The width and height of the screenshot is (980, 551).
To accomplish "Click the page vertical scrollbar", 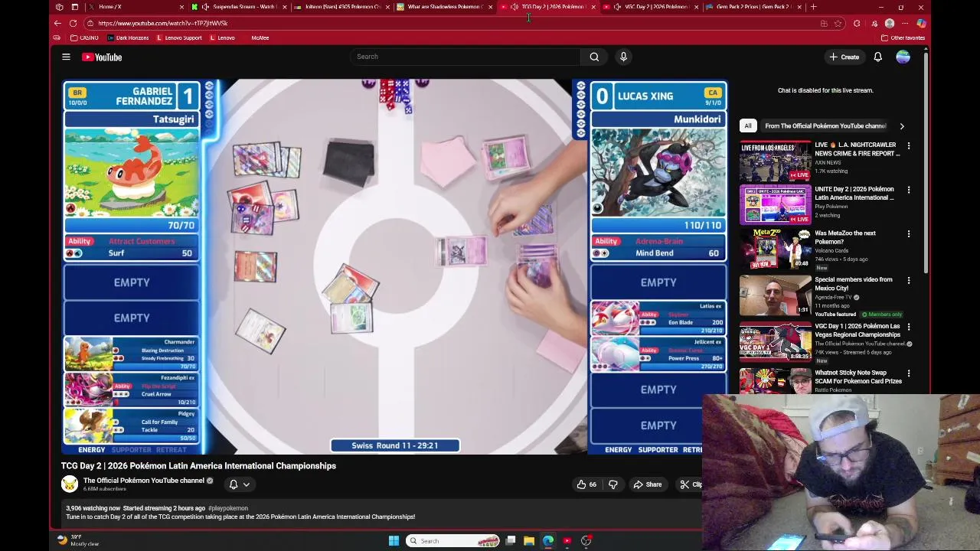I will (x=926, y=161).
